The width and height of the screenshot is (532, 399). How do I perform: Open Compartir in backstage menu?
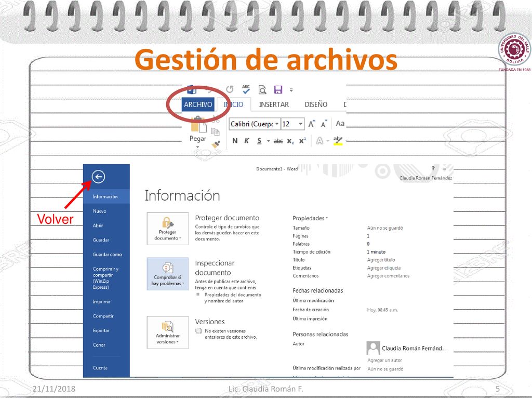pyautogui.click(x=103, y=316)
